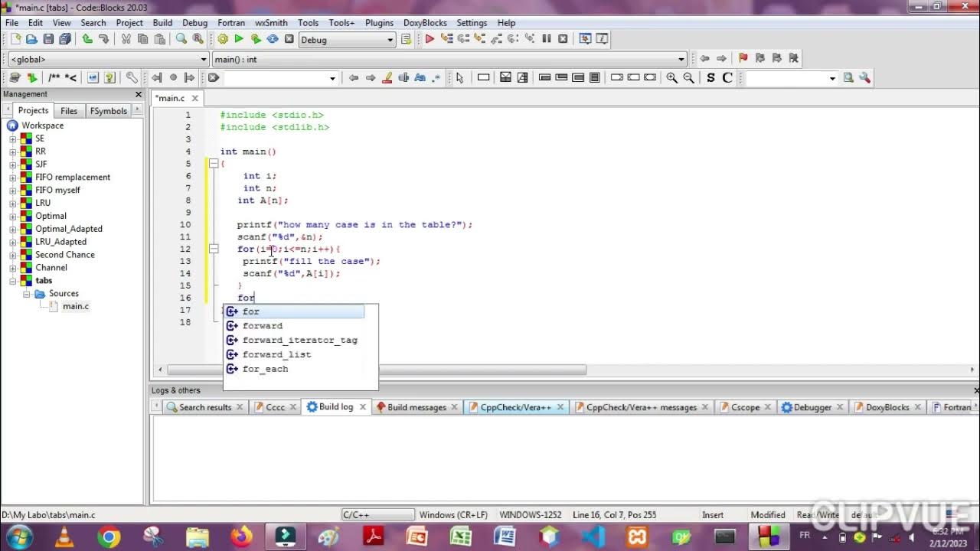Click the bold S toolbar icon
This screenshot has width=980, height=551.
click(x=710, y=77)
